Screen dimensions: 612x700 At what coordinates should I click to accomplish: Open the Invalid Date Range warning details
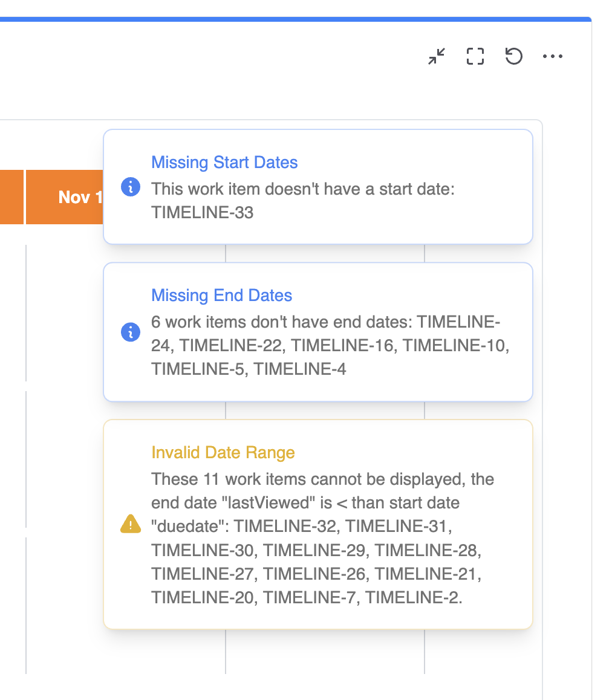(x=223, y=452)
